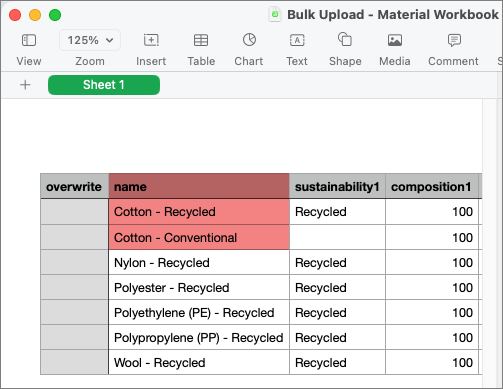Click composition1 value 100 in Nylon - Recycled row
Screen dimensions: 503x389
pos(432,263)
